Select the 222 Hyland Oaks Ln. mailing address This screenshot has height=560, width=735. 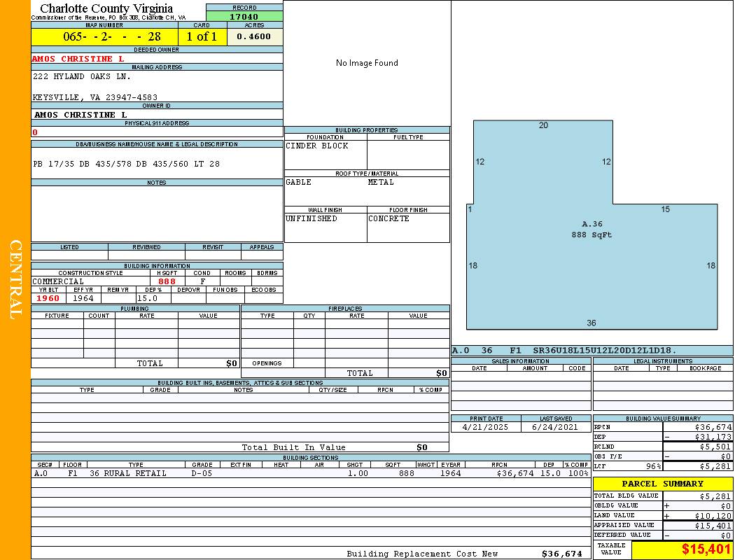82,76
